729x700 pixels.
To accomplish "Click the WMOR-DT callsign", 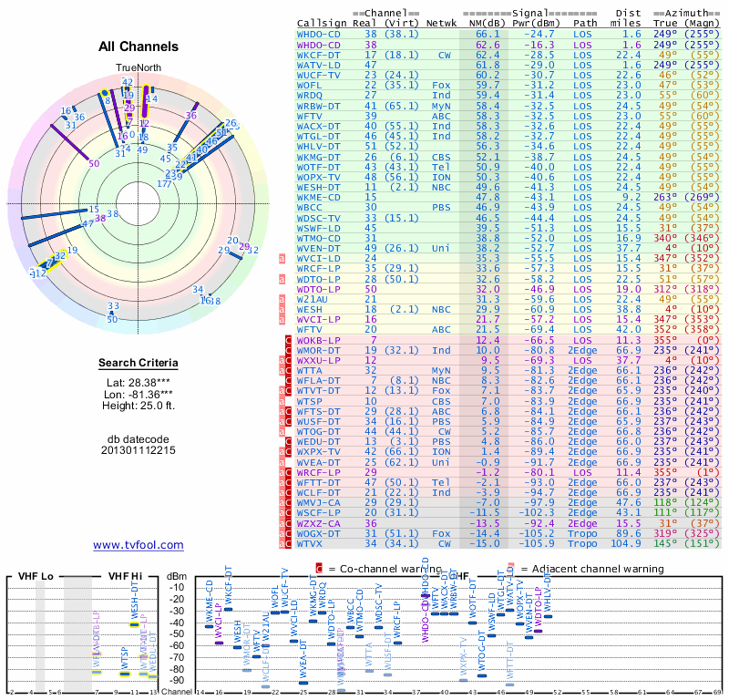I will click(318, 350).
